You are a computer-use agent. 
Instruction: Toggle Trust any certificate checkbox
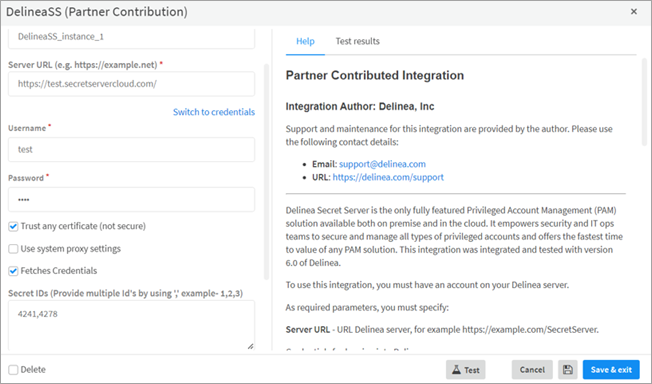coord(13,226)
